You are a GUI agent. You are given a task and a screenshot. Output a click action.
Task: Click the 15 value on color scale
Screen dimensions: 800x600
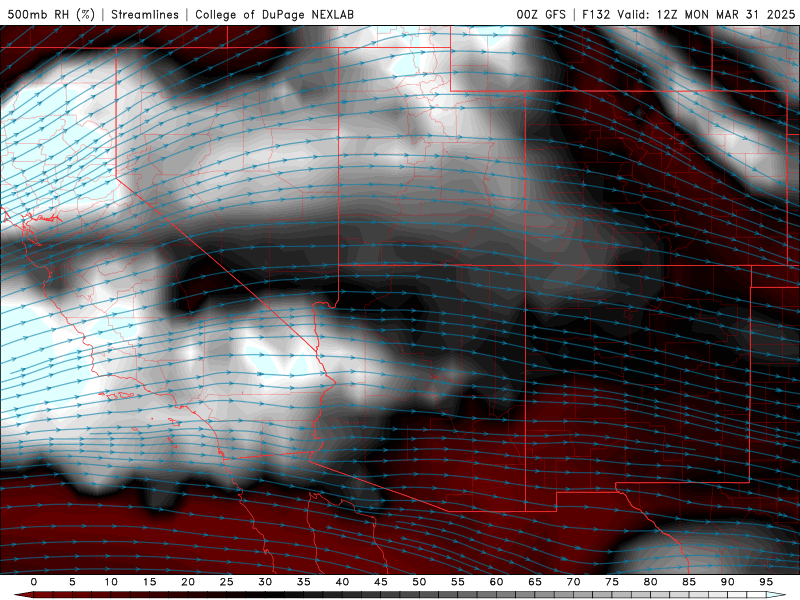149,582
